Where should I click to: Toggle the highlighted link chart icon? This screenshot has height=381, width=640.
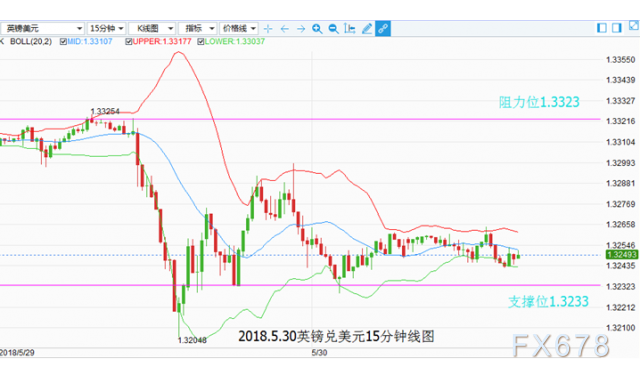pos(383,29)
